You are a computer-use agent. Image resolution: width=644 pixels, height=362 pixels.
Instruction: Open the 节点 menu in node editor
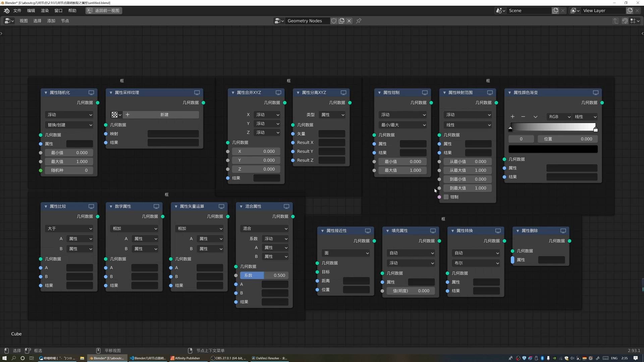pos(65,21)
